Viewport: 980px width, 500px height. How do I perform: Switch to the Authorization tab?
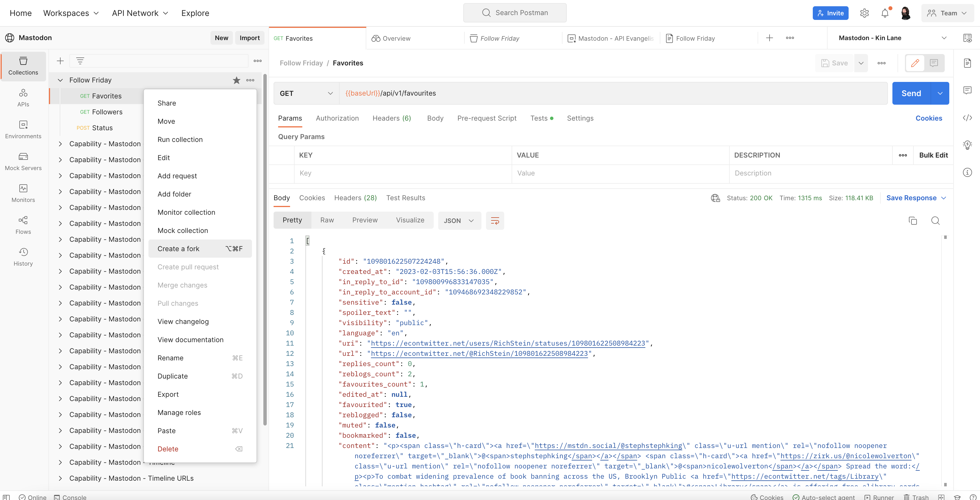point(337,118)
